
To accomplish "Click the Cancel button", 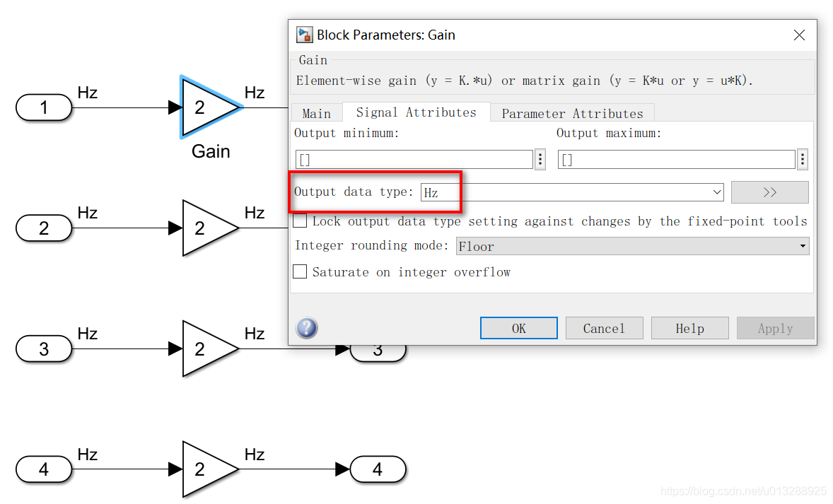I will 604,328.
